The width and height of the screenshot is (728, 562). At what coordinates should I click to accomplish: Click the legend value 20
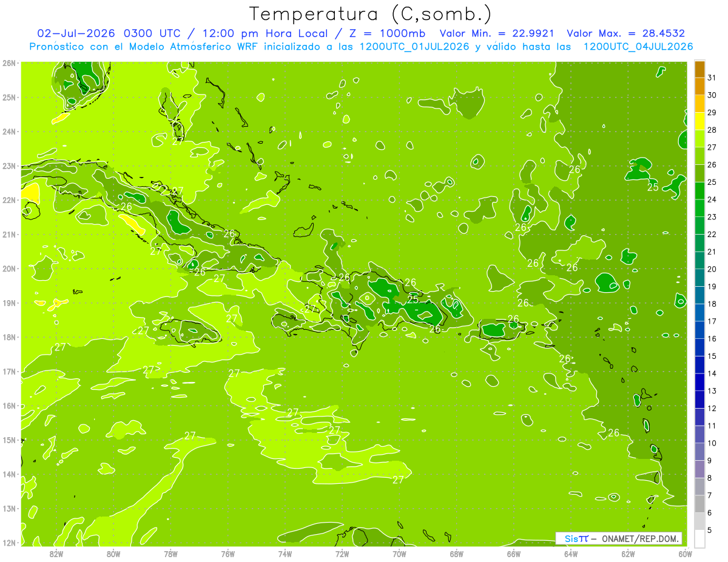coord(712,269)
